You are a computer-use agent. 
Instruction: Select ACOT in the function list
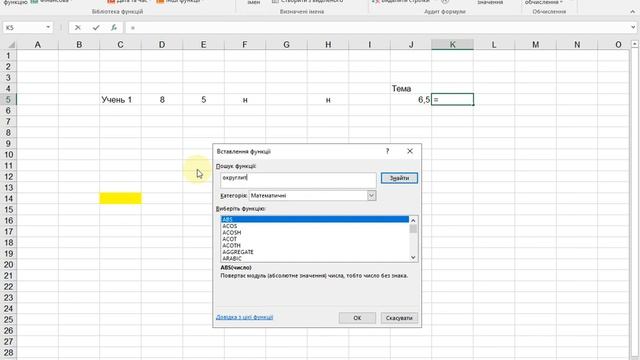314,239
